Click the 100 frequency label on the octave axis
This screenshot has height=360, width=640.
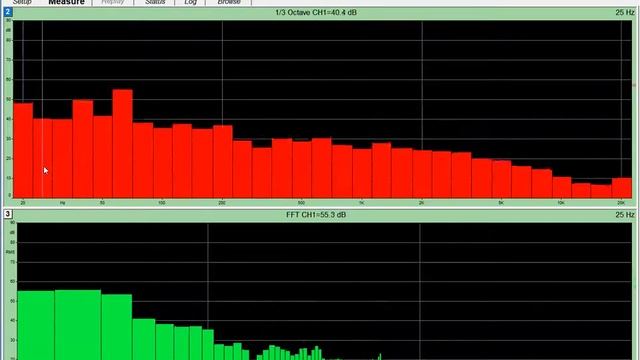[162, 203]
